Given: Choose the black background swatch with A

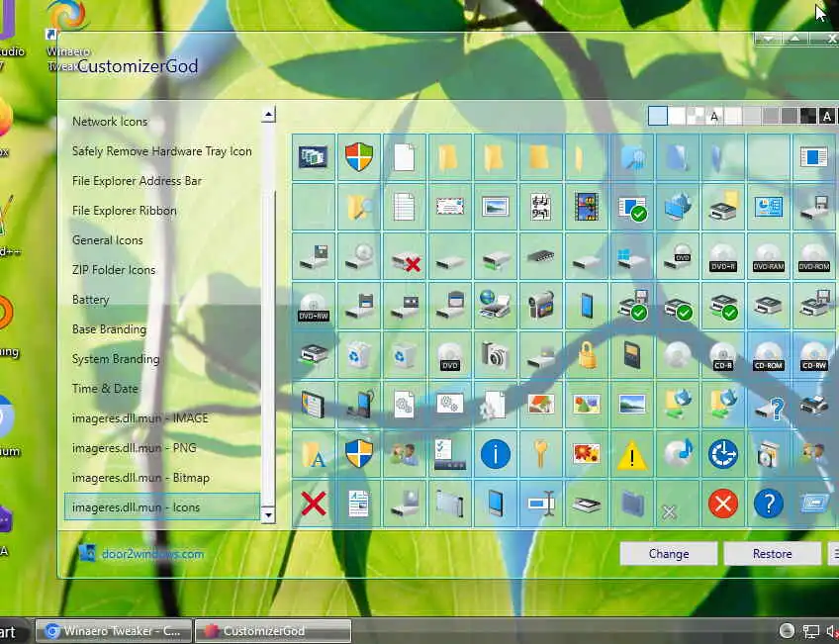Looking at the screenshot, I should point(827,116).
